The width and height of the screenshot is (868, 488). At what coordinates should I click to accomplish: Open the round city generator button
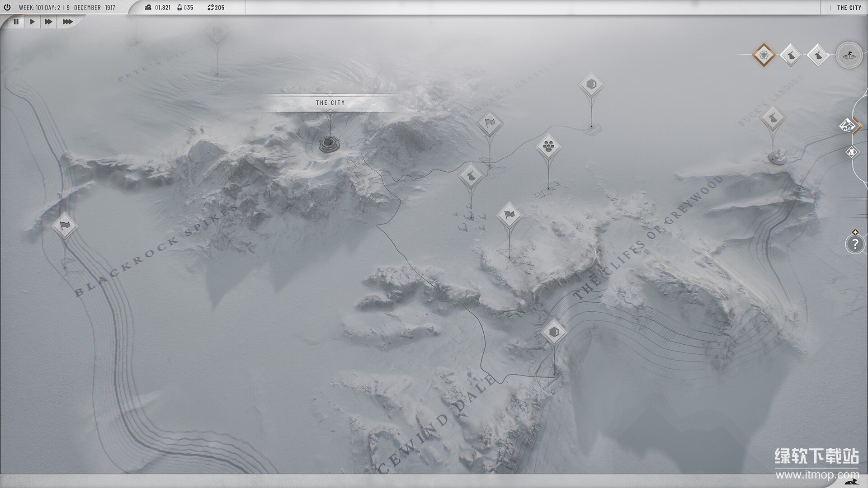pos(849,56)
